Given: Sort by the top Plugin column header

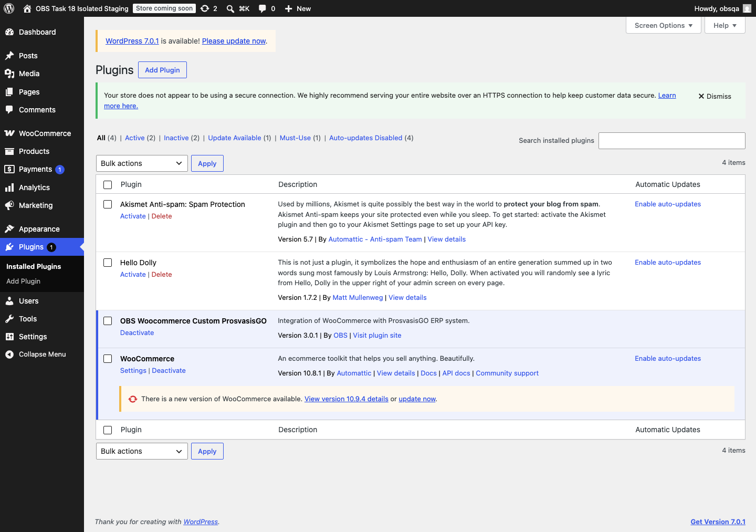Looking at the screenshot, I should pos(131,184).
